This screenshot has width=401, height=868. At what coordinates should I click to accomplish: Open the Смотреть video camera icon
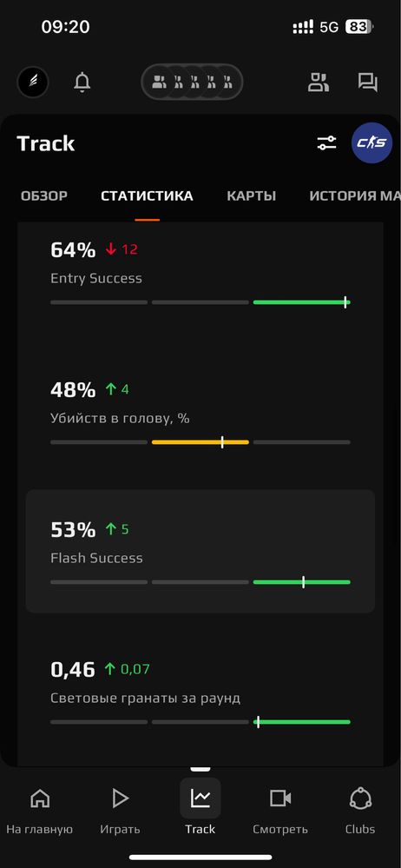point(279,798)
